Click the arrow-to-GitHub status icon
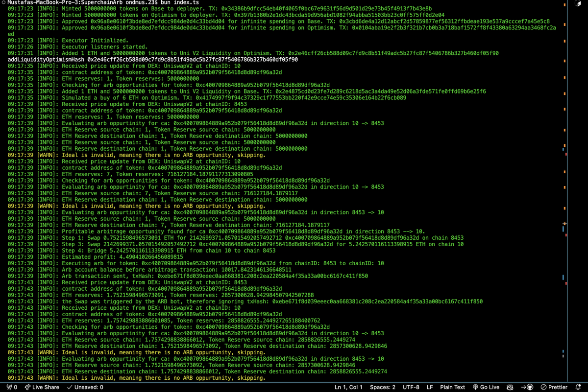Screen dimensions: 588x392 click(x=527, y=387)
